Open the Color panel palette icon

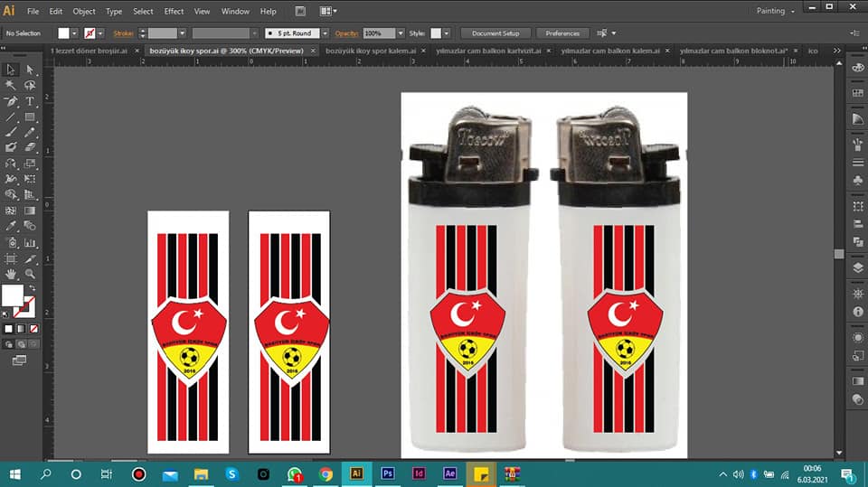coord(858,68)
